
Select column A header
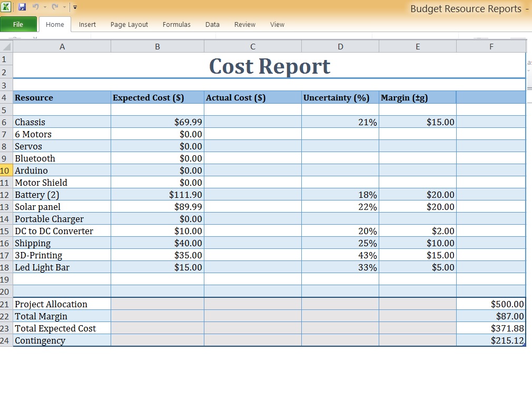[62, 46]
